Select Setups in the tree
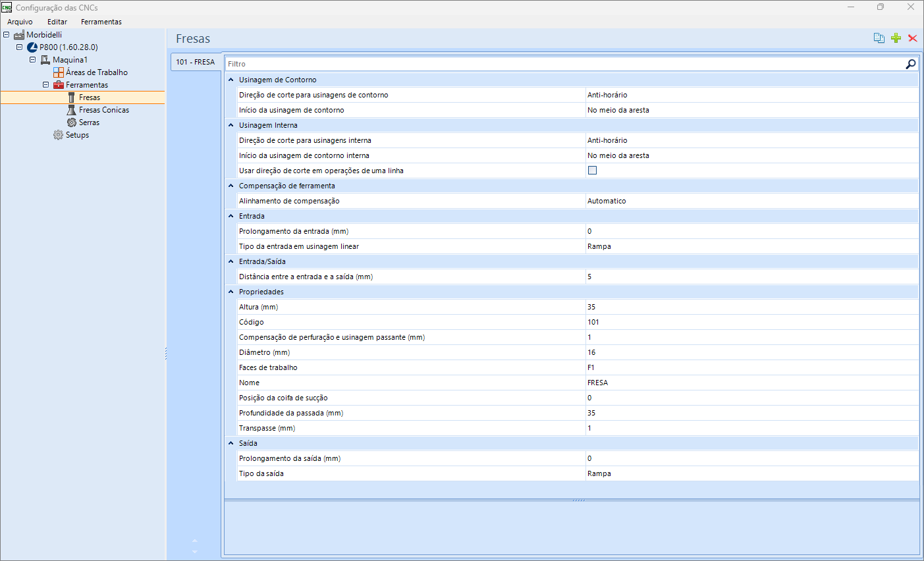Image resolution: width=924 pixels, height=561 pixels. tap(77, 135)
